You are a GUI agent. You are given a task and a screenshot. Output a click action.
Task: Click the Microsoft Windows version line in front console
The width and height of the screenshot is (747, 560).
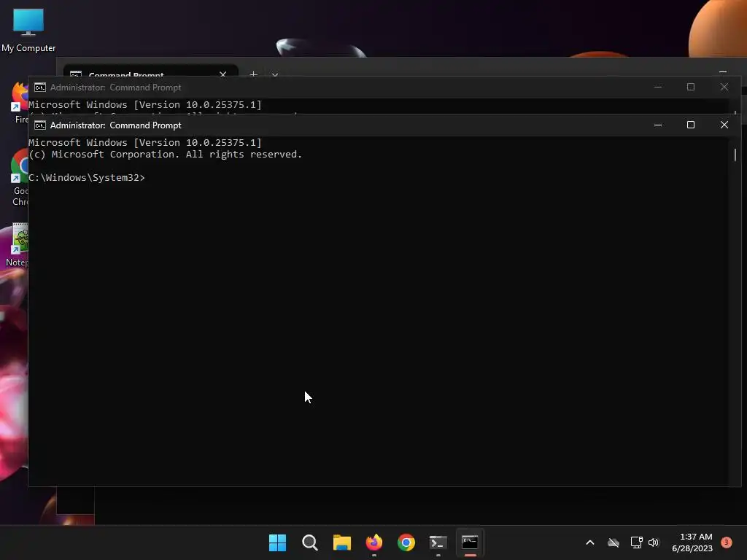pos(145,142)
